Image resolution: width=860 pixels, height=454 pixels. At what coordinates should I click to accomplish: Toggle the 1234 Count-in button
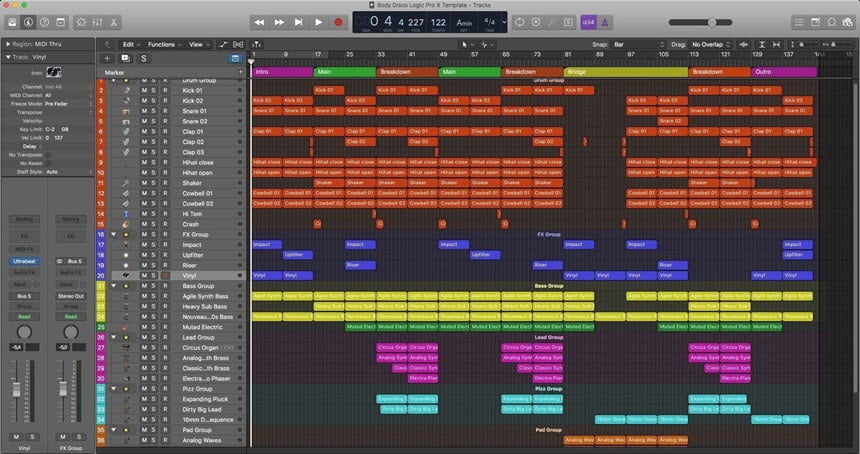[x=588, y=22]
